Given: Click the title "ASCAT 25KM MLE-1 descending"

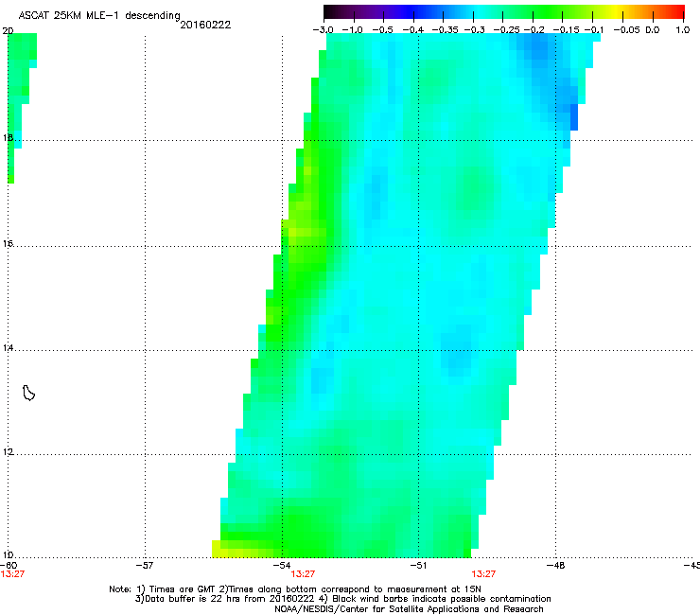Looking at the screenshot, I should (x=99, y=15).
